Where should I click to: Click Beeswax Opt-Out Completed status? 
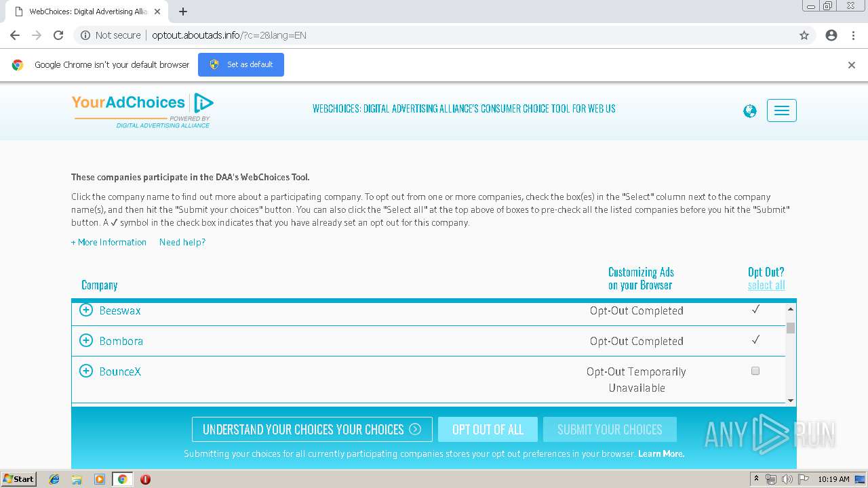click(x=636, y=310)
